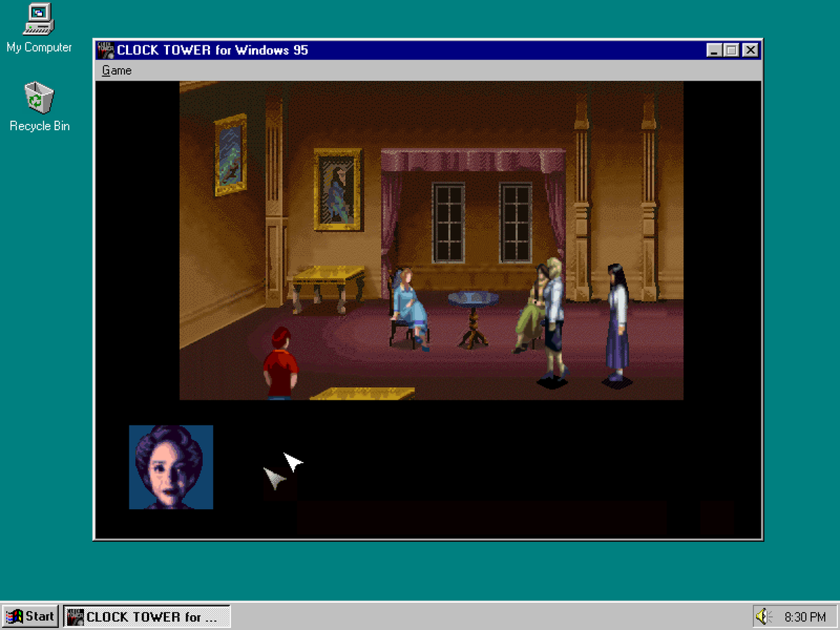Click the dark-haired girl in white blouse
The width and height of the screenshot is (840, 630).
pos(617,323)
